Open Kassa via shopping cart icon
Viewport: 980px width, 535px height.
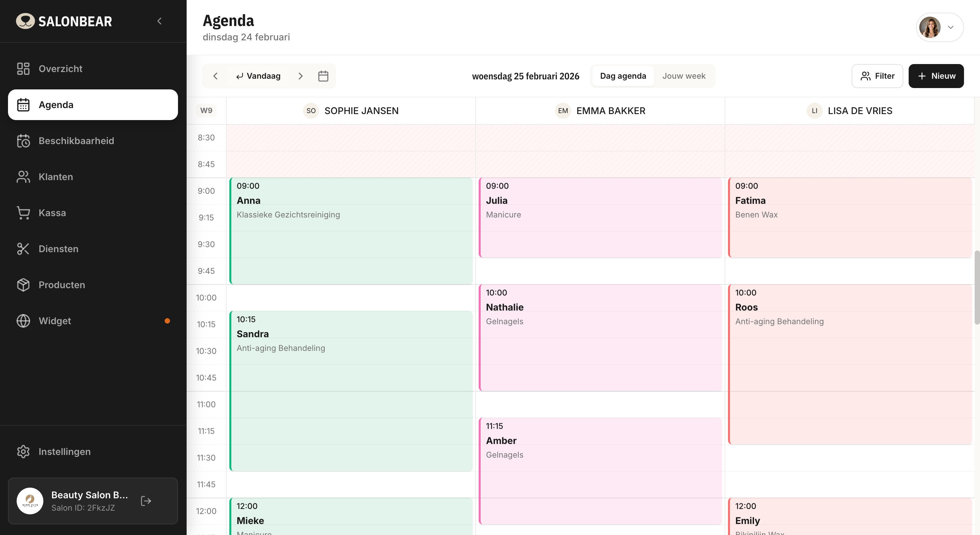click(x=23, y=213)
